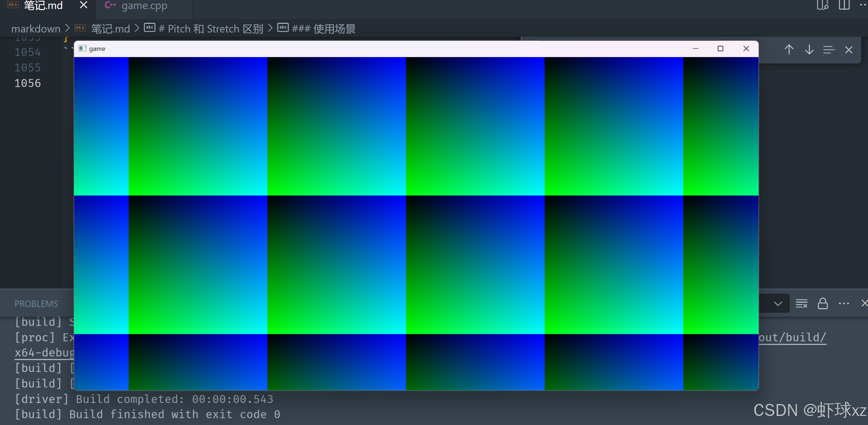Close the game window
Image resolution: width=868 pixels, height=425 pixels.
746,49
